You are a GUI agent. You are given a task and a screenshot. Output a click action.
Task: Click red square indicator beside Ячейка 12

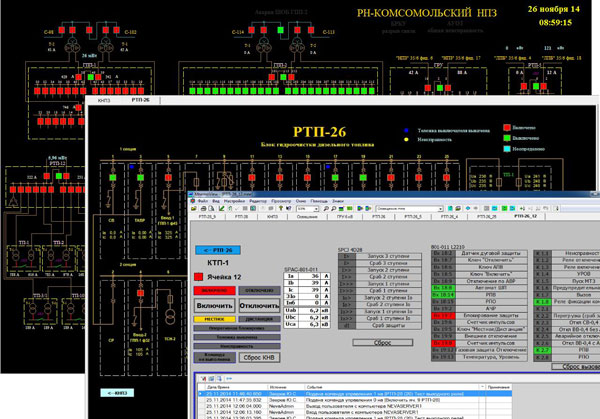(198, 277)
